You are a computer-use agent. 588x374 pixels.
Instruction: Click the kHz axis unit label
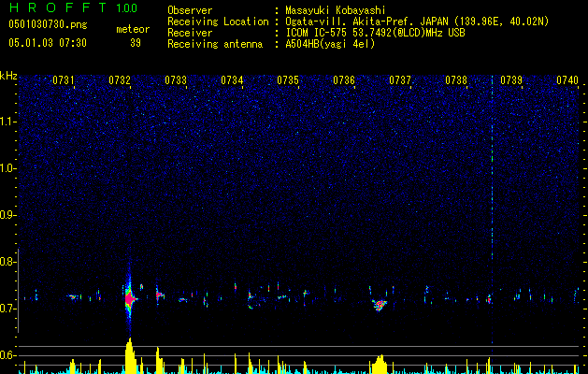pyautogui.click(x=8, y=76)
